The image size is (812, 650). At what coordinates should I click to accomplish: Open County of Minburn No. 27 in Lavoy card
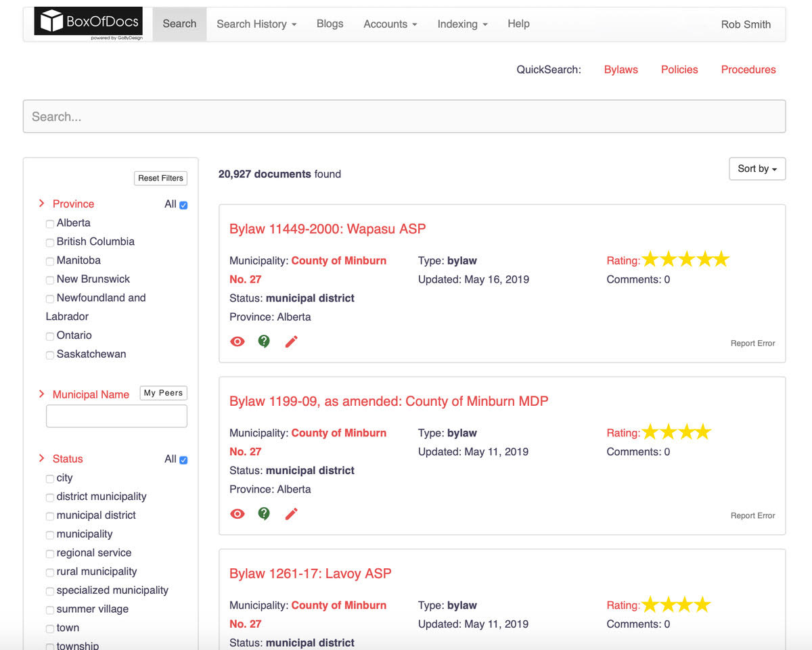tap(308, 615)
